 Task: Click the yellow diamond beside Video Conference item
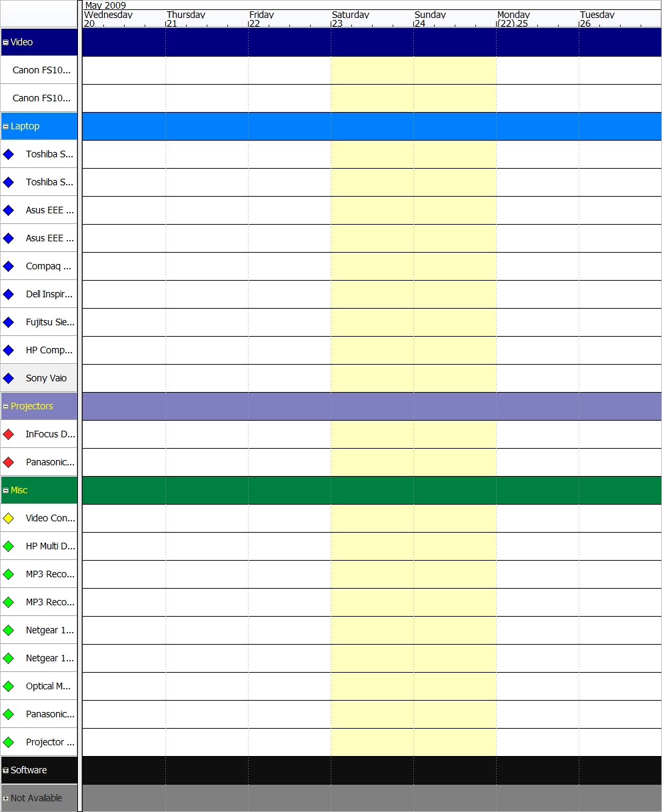point(9,518)
